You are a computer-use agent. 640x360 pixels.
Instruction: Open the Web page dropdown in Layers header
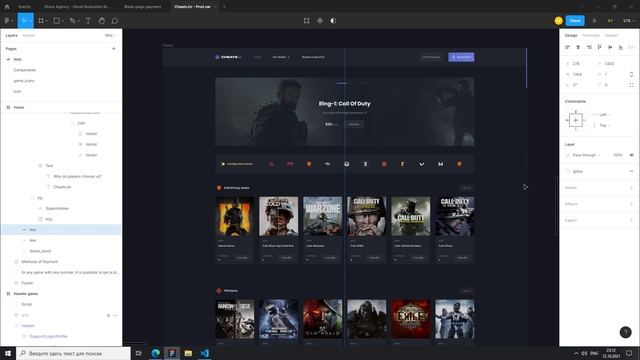tap(110, 36)
